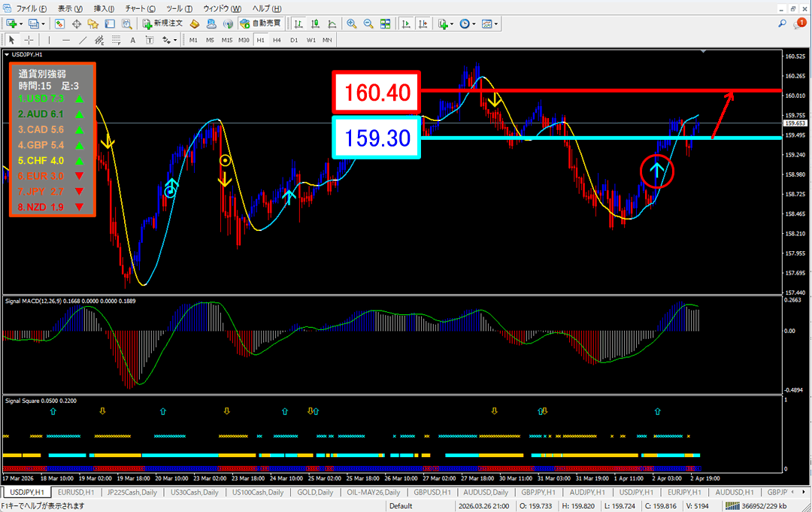Click the zoom out magnifier icon
Image resolution: width=812 pixels, height=512 pixels.
(x=368, y=23)
